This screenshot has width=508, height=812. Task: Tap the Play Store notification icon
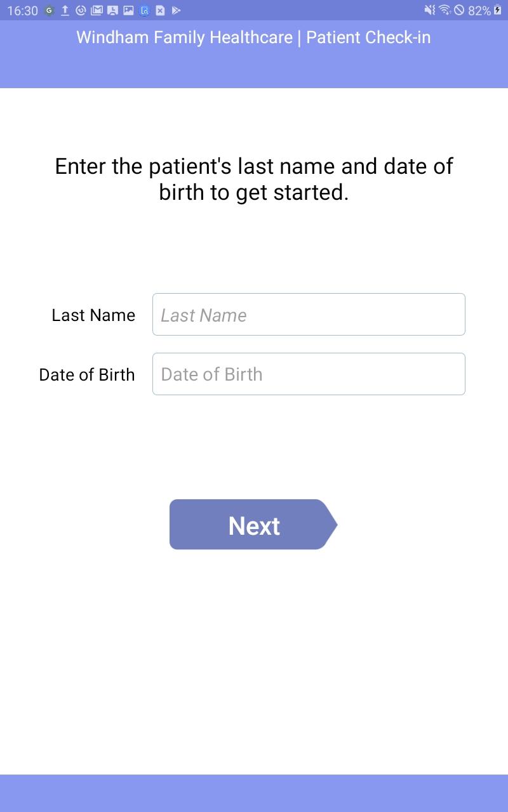177,10
